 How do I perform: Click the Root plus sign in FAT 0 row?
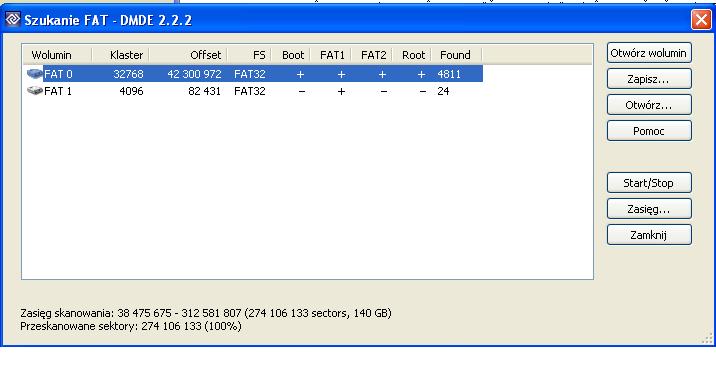[421, 74]
